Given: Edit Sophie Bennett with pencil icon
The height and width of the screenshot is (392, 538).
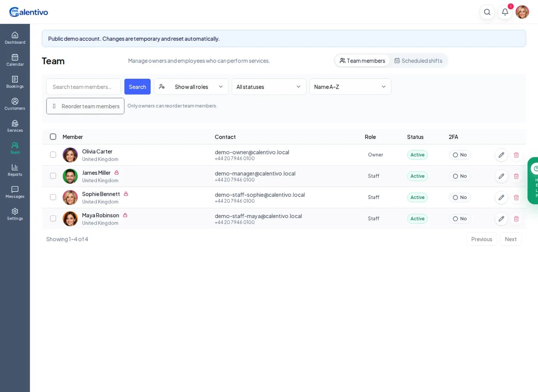Looking at the screenshot, I should 501,197.
